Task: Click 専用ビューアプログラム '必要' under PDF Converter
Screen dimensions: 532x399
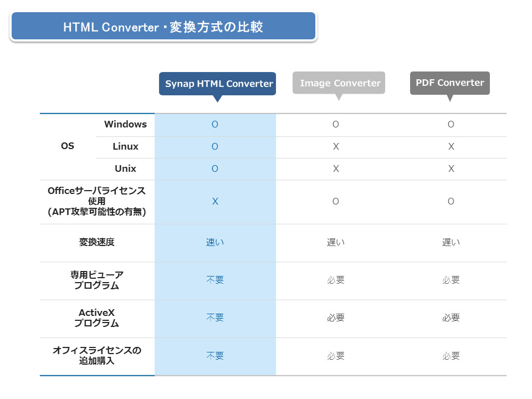Action: coord(451,280)
